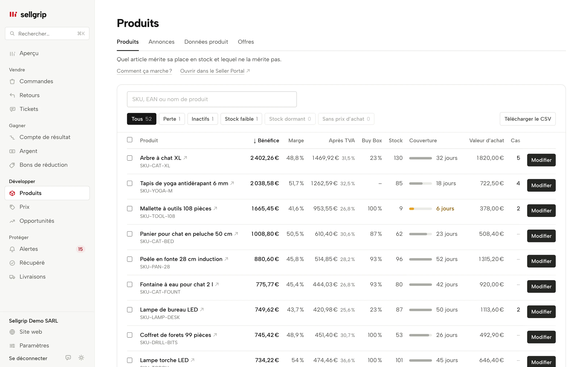
Task: Click the Livraisons truck icon
Action: [12, 277]
